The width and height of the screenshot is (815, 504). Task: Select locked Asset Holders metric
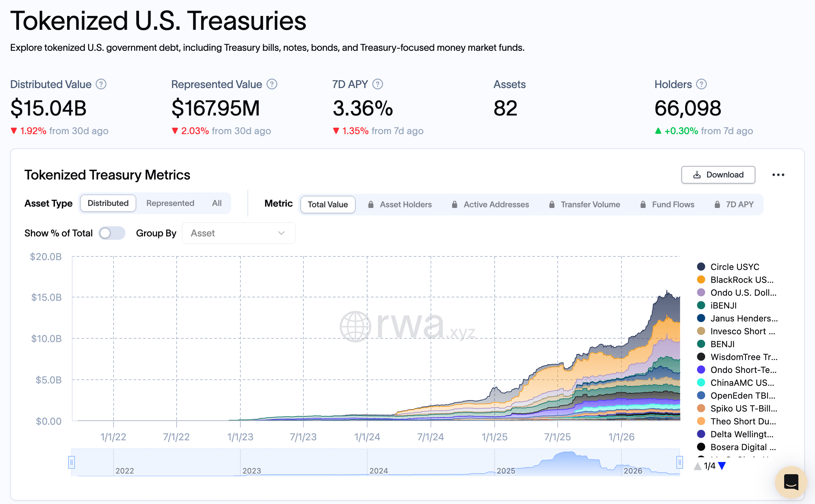[400, 205]
